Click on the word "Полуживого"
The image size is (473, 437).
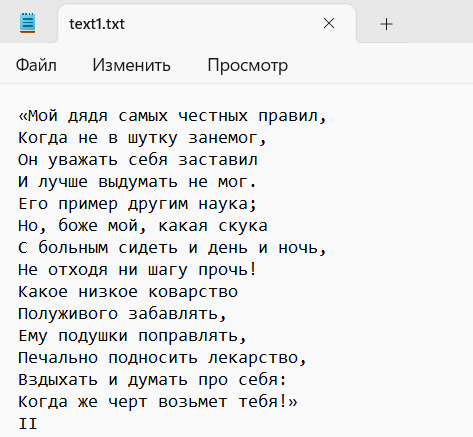[68, 314]
